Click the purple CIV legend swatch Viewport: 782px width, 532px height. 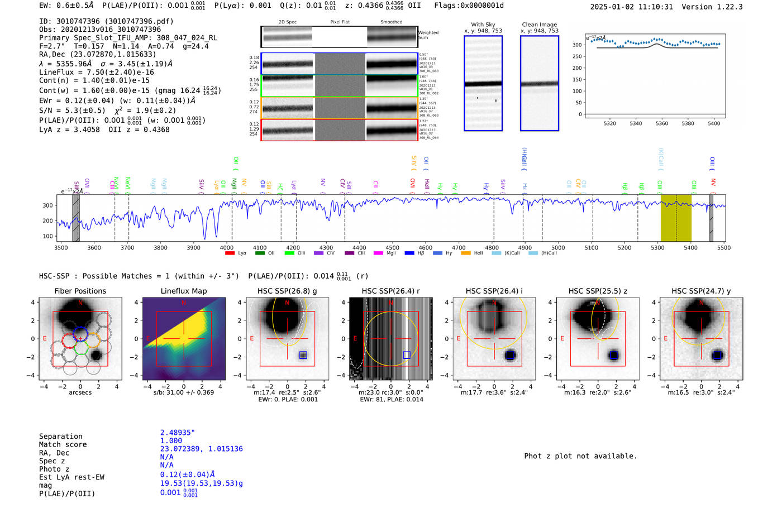[319, 253]
